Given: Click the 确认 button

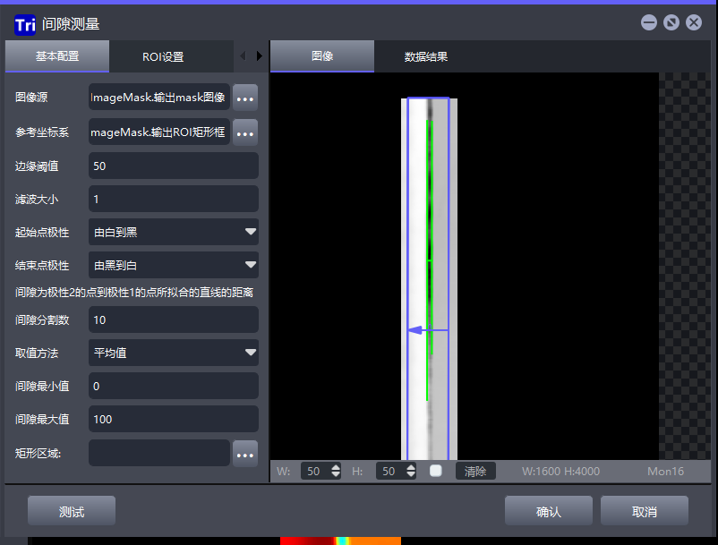Looking at the screenshot, I should (x=548, y=512).
